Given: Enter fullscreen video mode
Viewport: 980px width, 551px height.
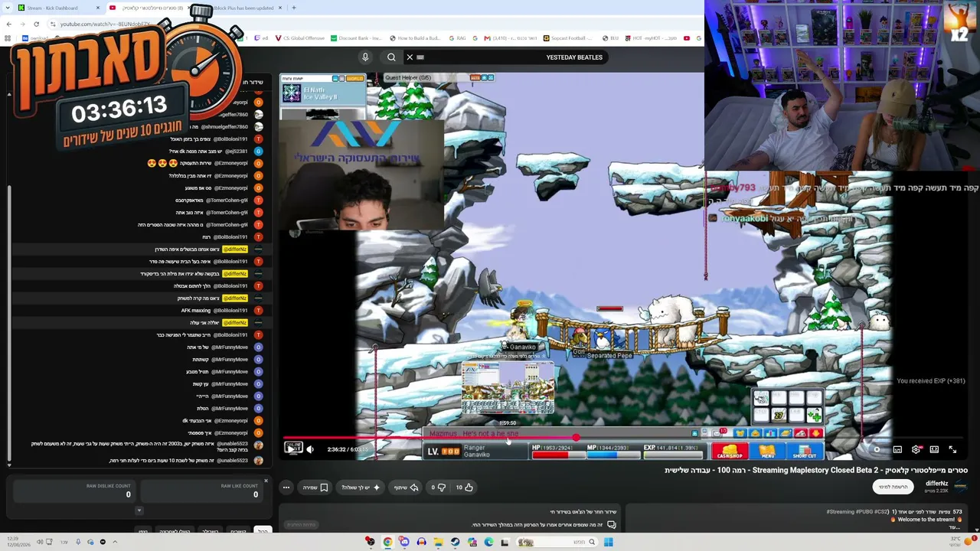Looking at the screenshot, I should pyautogui.click(x=952, y=449).
